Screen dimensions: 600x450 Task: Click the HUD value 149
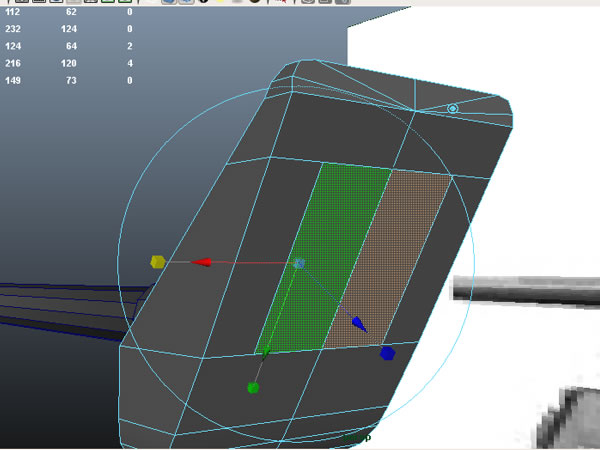coord(13,81)
